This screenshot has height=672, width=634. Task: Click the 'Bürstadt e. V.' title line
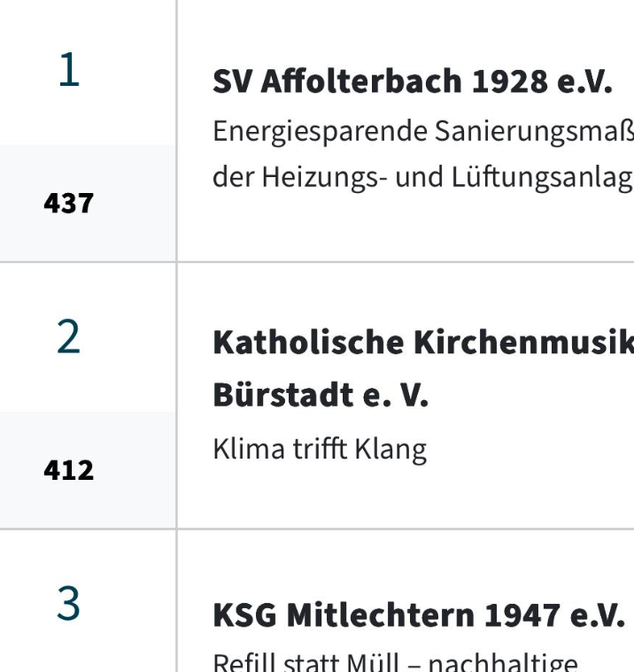pos(321,396)
